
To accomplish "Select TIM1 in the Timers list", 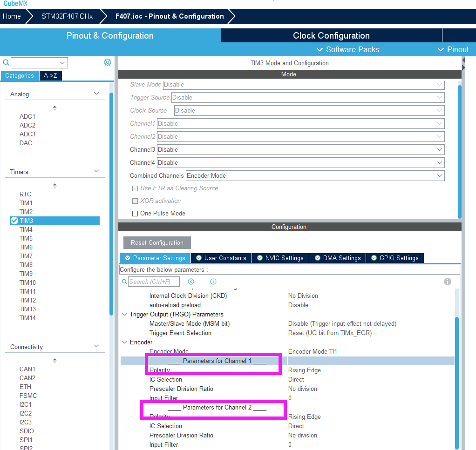I will (x=26, y=203).
